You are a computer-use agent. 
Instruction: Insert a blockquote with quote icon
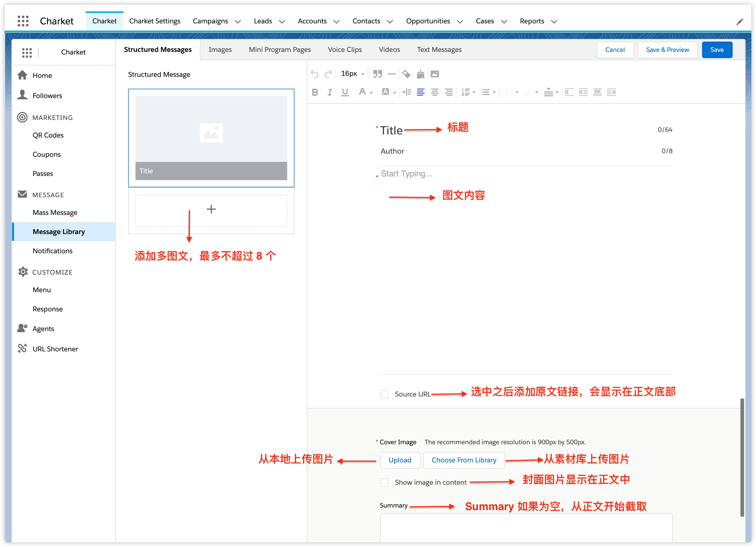point(377,74)
